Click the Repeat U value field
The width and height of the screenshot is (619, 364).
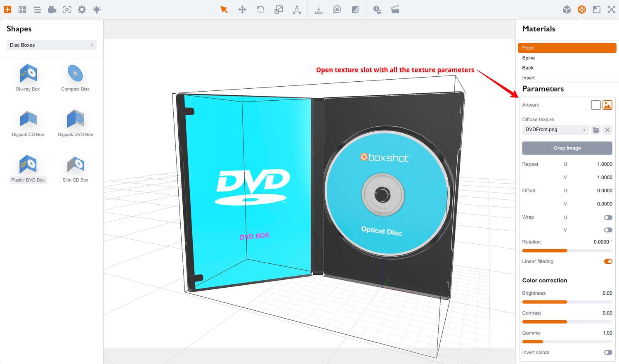[594, 164]
